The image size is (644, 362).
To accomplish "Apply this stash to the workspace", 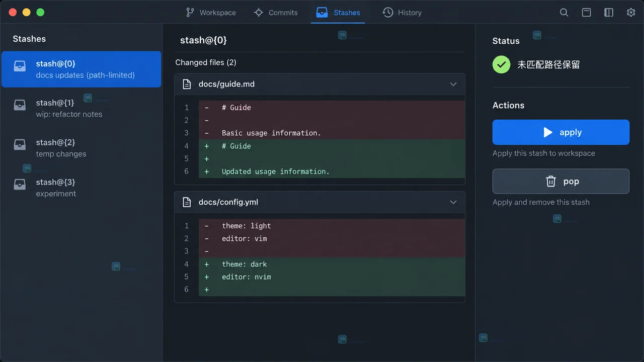I will pos(561,132).
